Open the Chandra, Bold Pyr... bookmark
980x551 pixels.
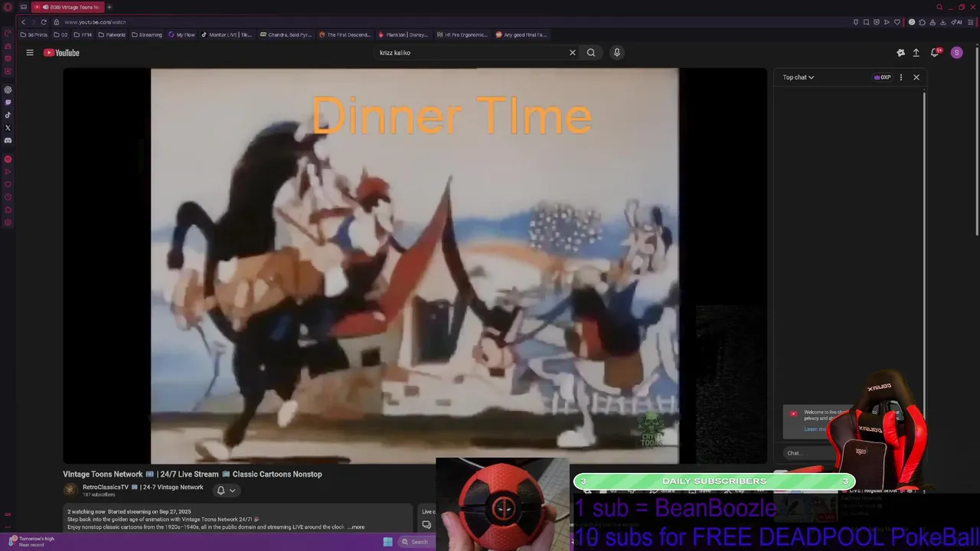(286, 34)
